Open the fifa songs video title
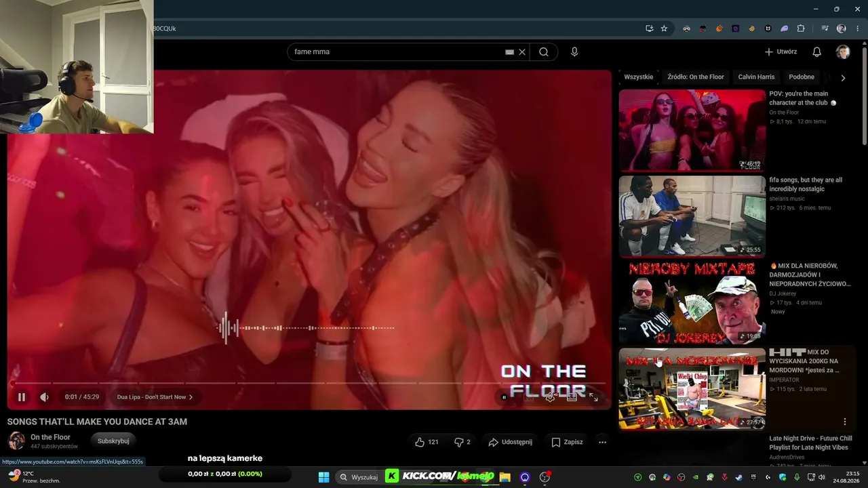Image resolution: width=868 pixels, height=488 pixels. pyautogui.click(x=806, y=184)
